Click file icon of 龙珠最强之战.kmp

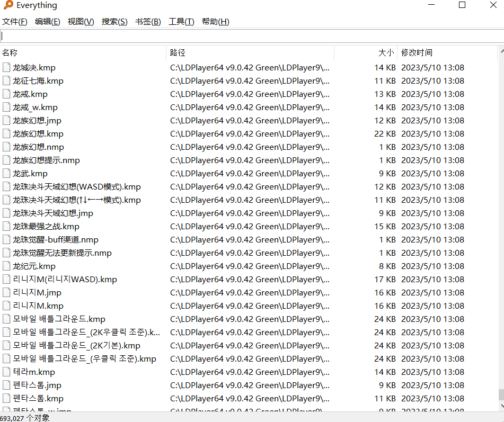click(x=6, y=227)
